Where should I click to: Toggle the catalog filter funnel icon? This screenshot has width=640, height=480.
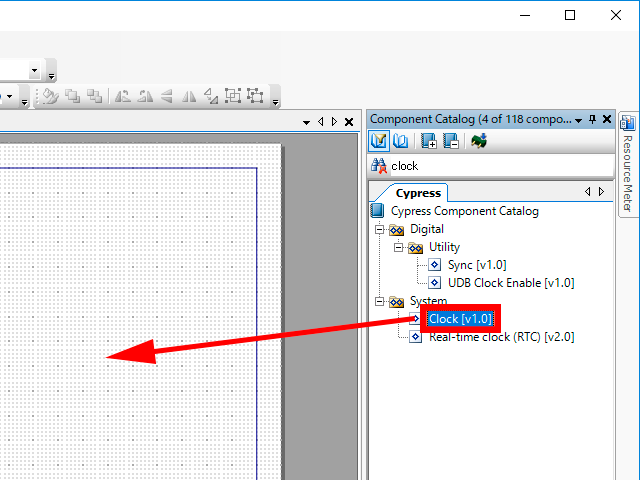pos(379,141)
